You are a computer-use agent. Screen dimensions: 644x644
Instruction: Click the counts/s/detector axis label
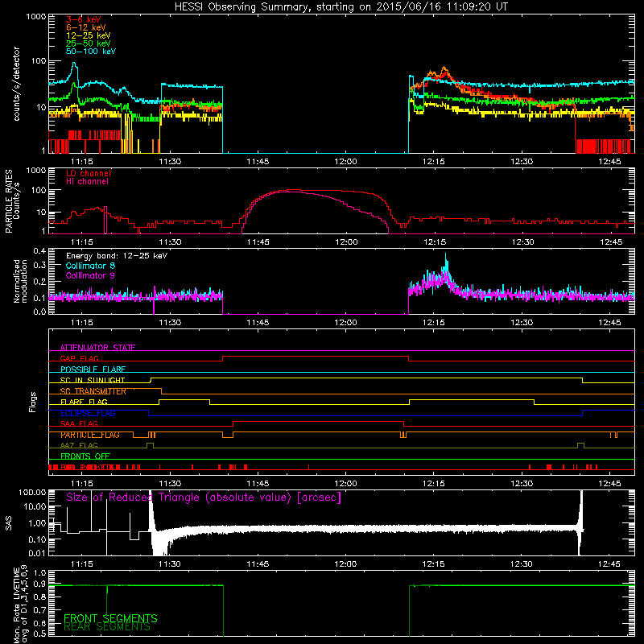(x=16, y=84)
